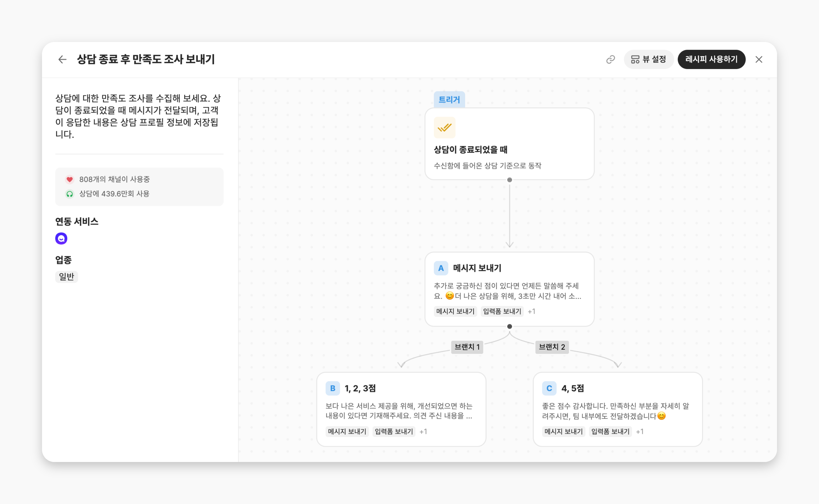Click the back arrow icon
Viewport: 819px width, 504px height.
point(62,59)
